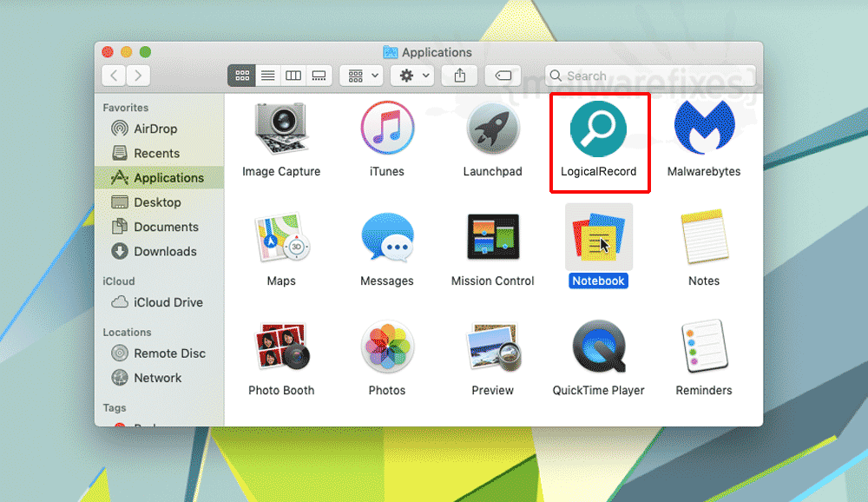Open Recents in the sidebar
Image resolution: width=868 pixels, height=502 pixels.
(x=160, y=153)
